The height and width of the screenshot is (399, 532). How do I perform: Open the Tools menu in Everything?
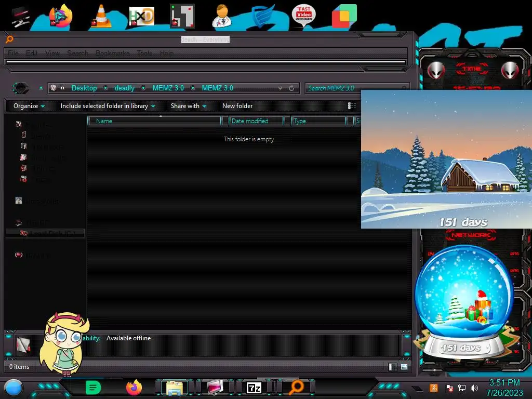144,53
